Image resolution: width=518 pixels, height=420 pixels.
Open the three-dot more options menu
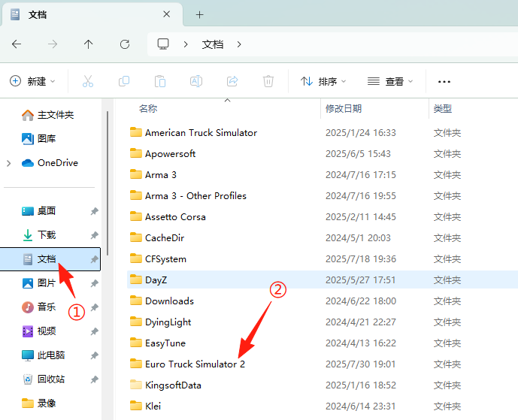444,82
